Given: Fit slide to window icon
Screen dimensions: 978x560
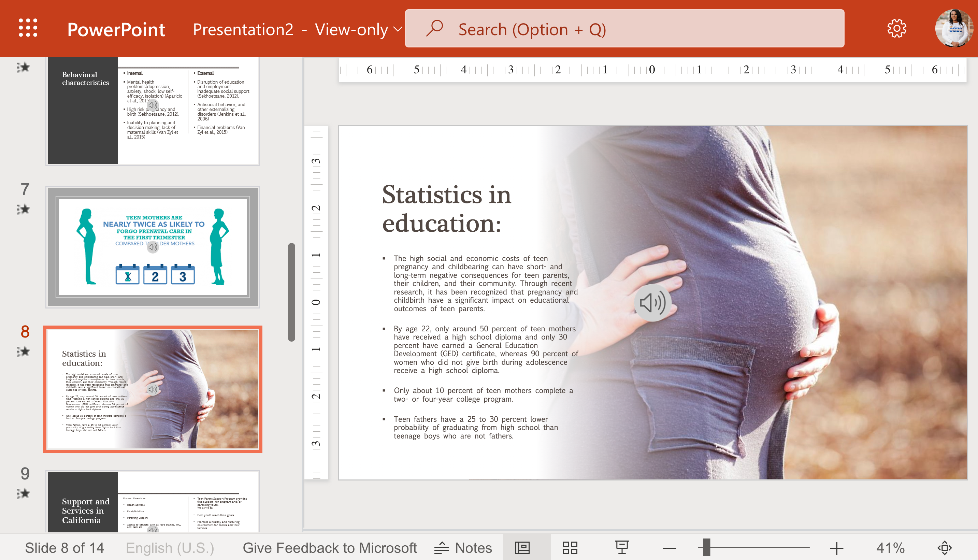Looking at the screenshot, I should point(944,548).
